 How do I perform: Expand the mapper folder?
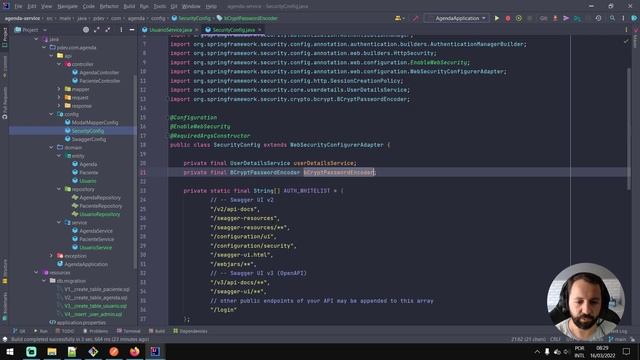(x=59, y=89)
